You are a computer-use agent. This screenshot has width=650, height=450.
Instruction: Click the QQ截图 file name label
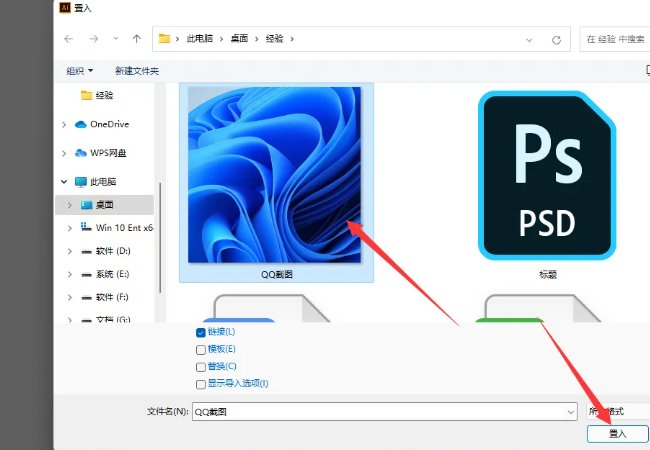(x=277, y=274)
